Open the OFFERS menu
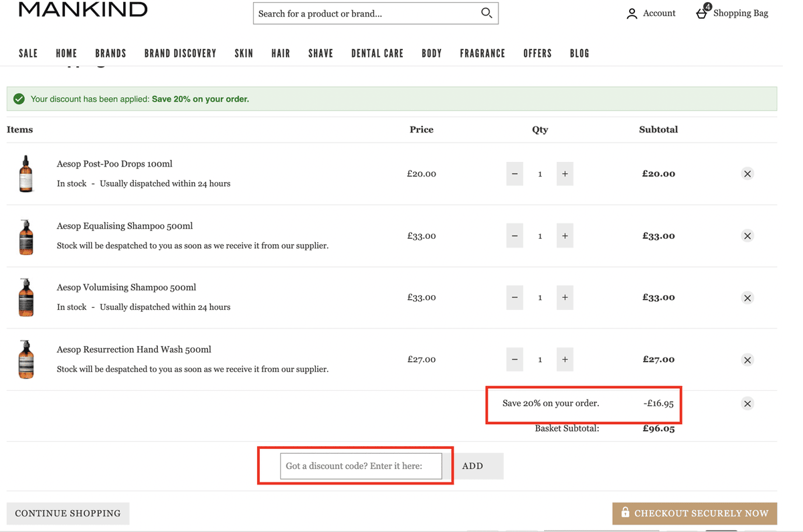 pos(537,54)
